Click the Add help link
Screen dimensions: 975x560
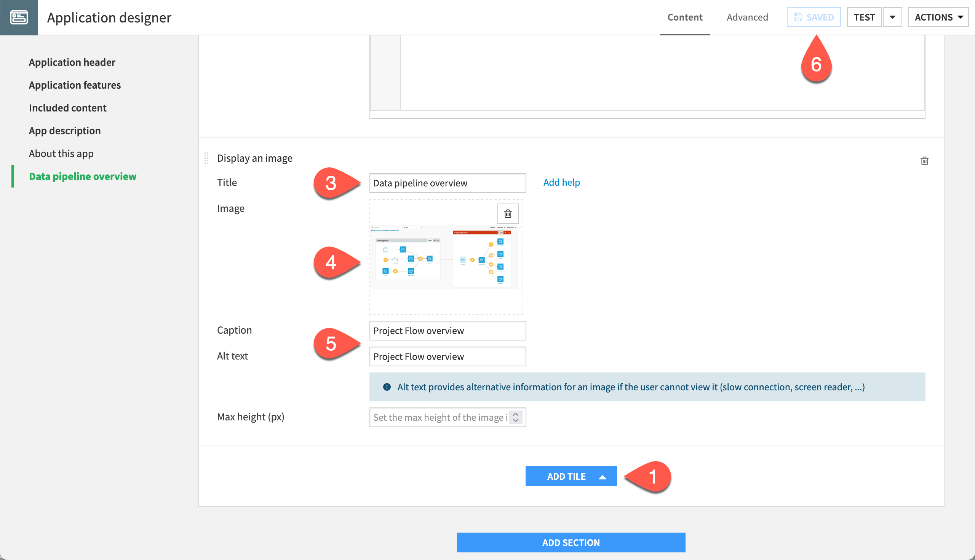pos(561,182)
